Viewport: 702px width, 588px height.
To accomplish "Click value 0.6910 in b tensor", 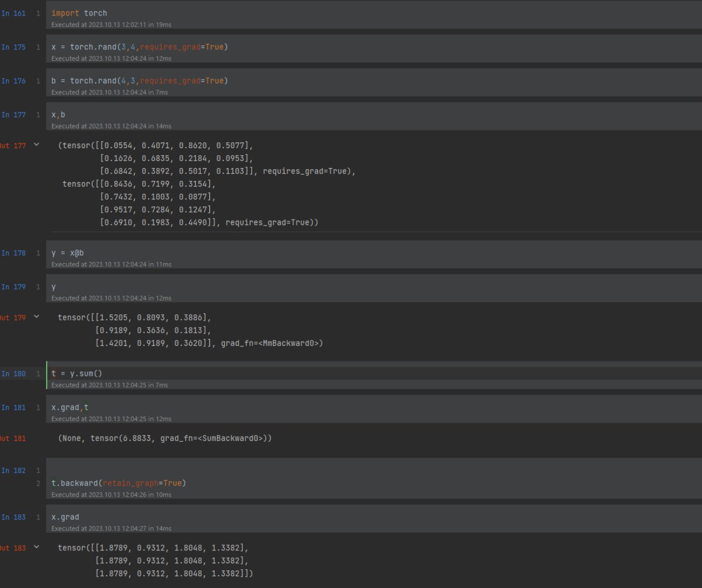I will point(118,222).
